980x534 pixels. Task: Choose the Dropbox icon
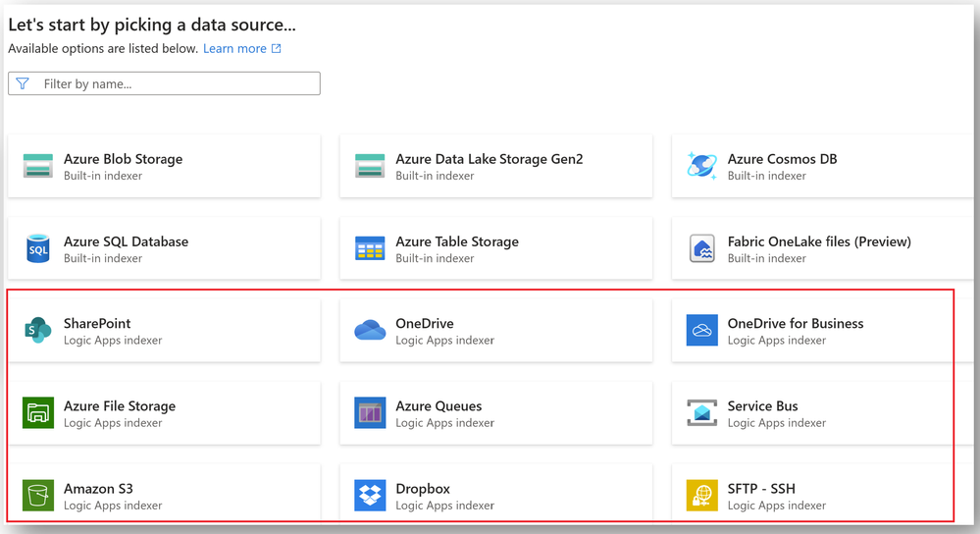pyautogui.click(x=370, y=496)
